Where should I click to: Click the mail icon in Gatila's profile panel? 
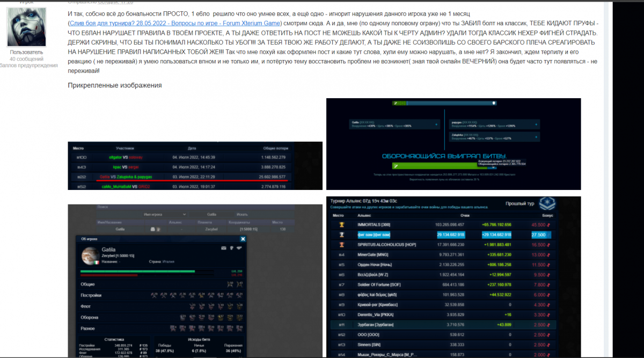coord(224,249)
